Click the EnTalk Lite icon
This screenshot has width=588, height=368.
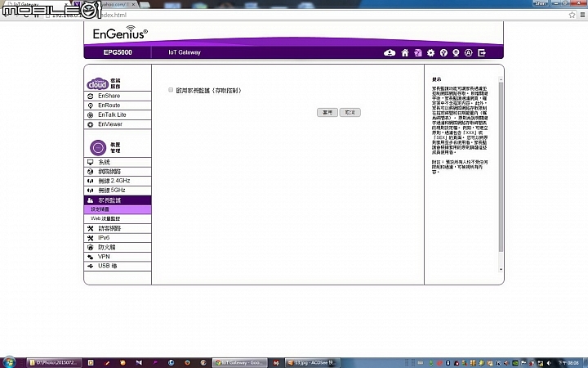click(90, 115)
